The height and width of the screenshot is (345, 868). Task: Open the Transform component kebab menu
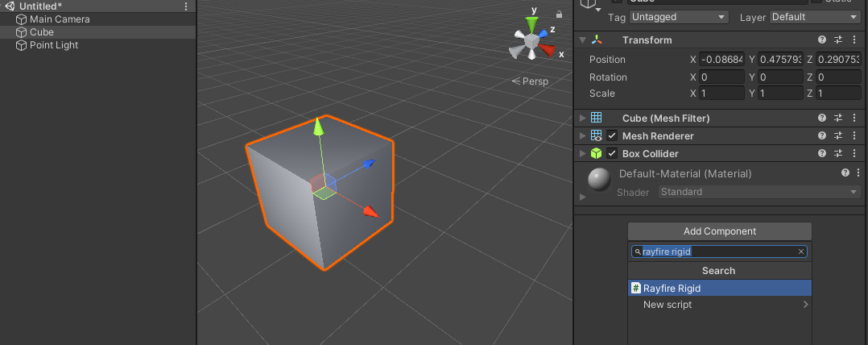[x=853, y=39]
